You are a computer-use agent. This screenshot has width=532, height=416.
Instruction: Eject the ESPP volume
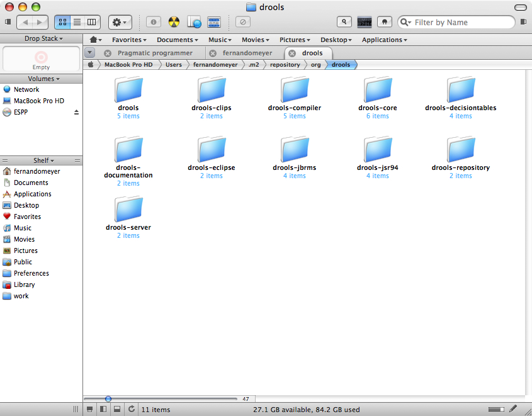(76, 112)
